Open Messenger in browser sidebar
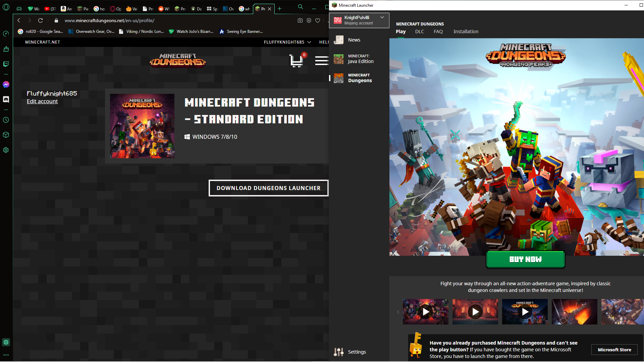The image size is (644, 362). tap(6, 84)
